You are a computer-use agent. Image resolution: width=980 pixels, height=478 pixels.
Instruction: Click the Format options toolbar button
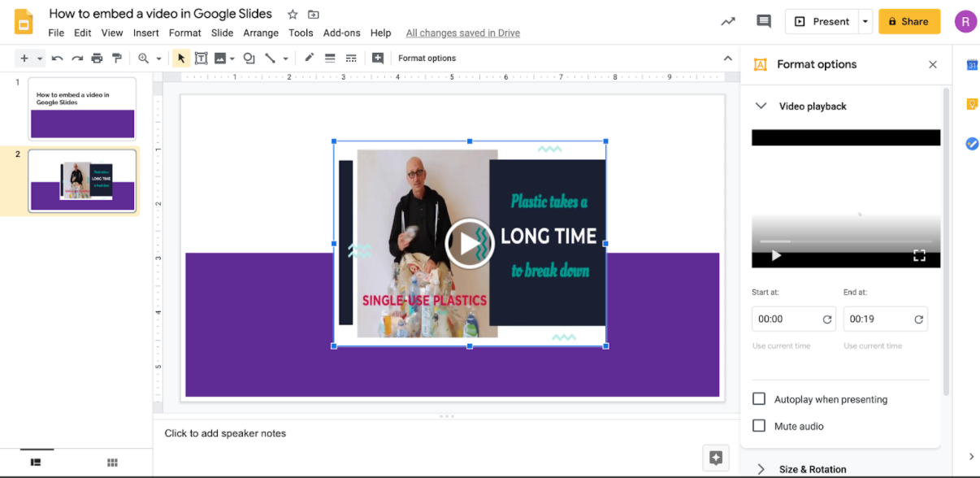[x=427, y=59]
